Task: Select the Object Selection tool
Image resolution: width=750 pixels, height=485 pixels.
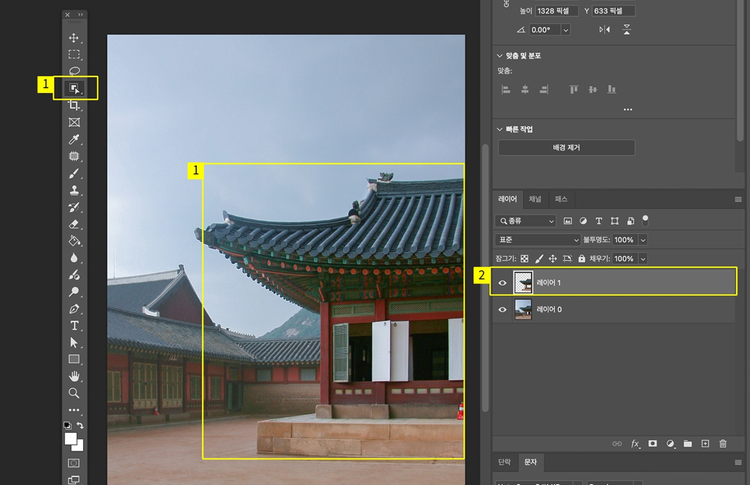Action: point(74,89)
